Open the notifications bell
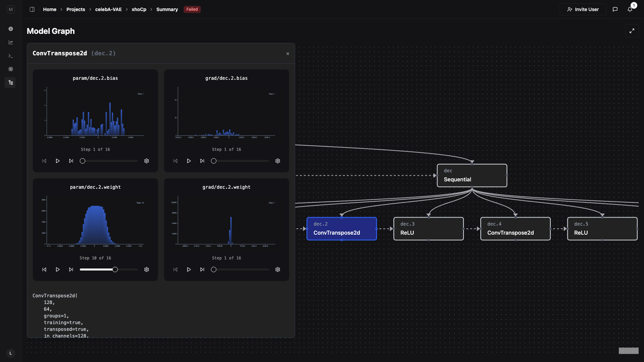Viewport: 644px width, 362px height. (630, 9)
